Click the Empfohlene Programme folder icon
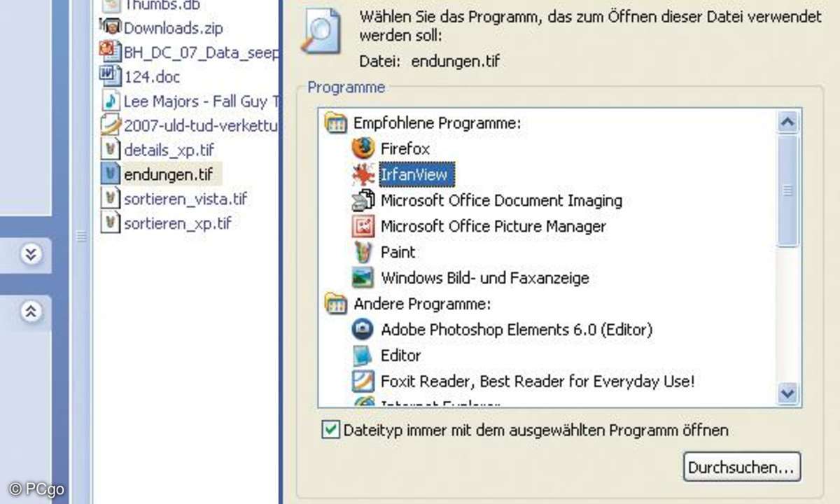This screenshot has height=504, width=840. [x=337, y=124]
